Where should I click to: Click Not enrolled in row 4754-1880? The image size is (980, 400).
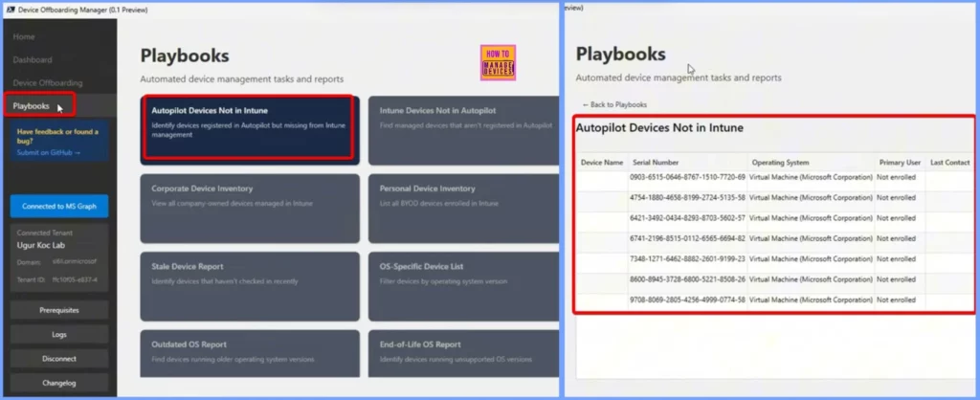pos(896,198)
